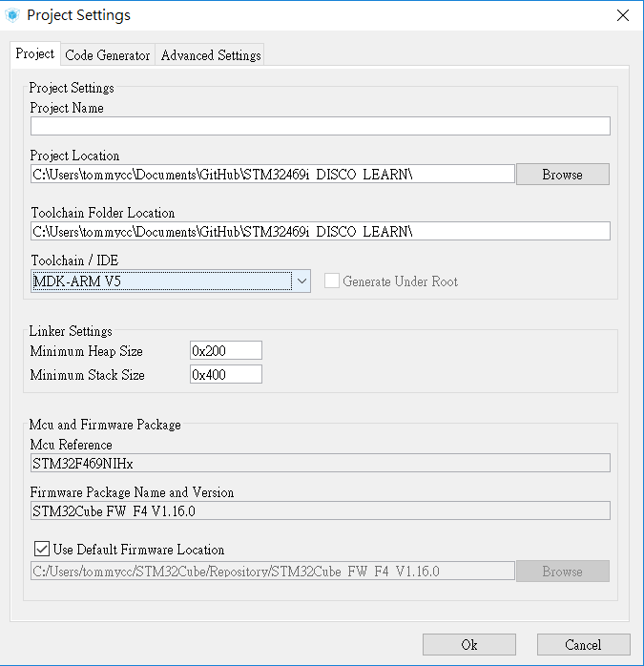Click the firmware repository path field
This screenshot has height=666, width=644.
[x=273, y=572]
